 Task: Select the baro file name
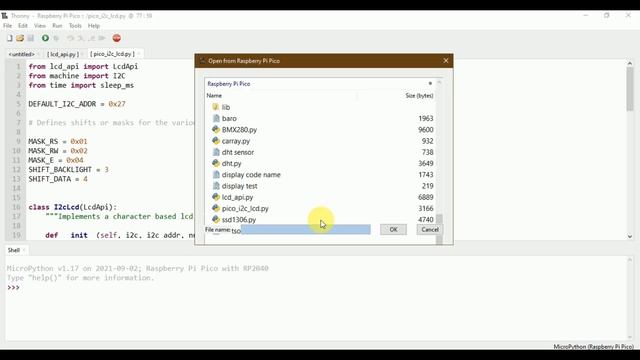tap(229, 118)
